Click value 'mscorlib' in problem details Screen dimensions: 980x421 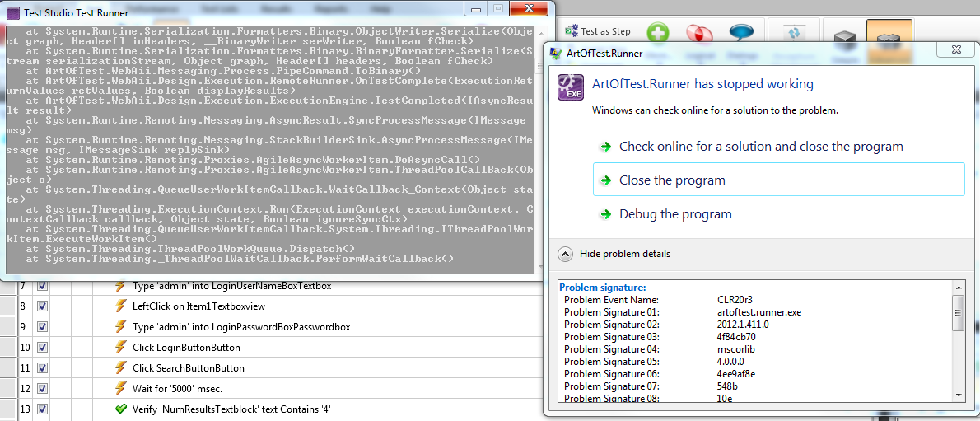tap(736, 349)
